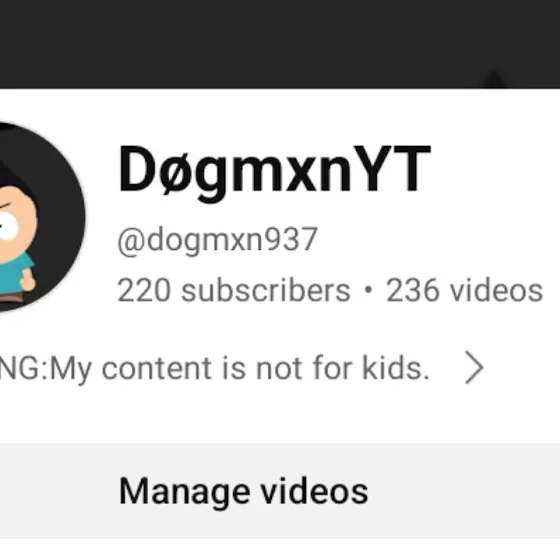Click the DøgmxnYT channel name
This screenshot has height=560, width=560.
274,170
